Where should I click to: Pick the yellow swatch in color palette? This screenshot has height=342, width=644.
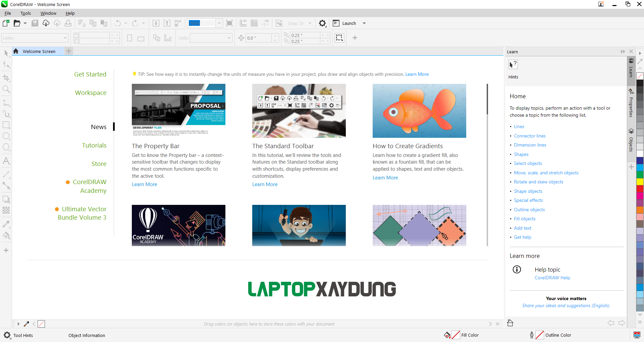coord(640,182)
